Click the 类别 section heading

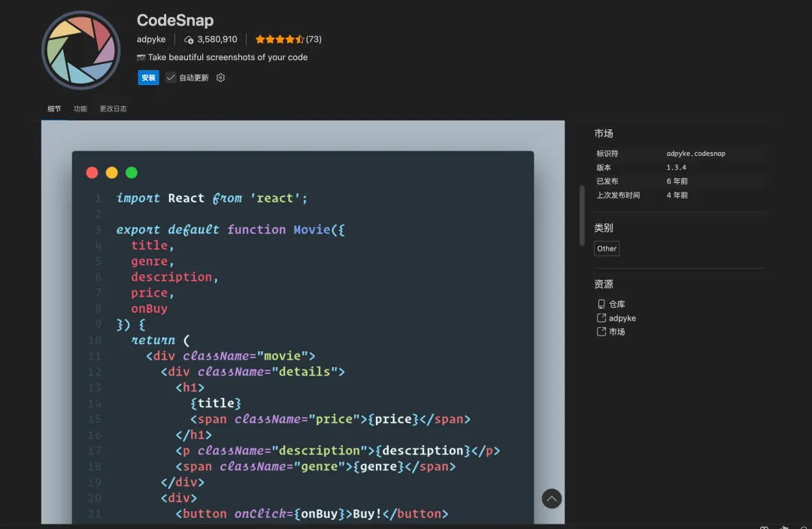(603, 228)
